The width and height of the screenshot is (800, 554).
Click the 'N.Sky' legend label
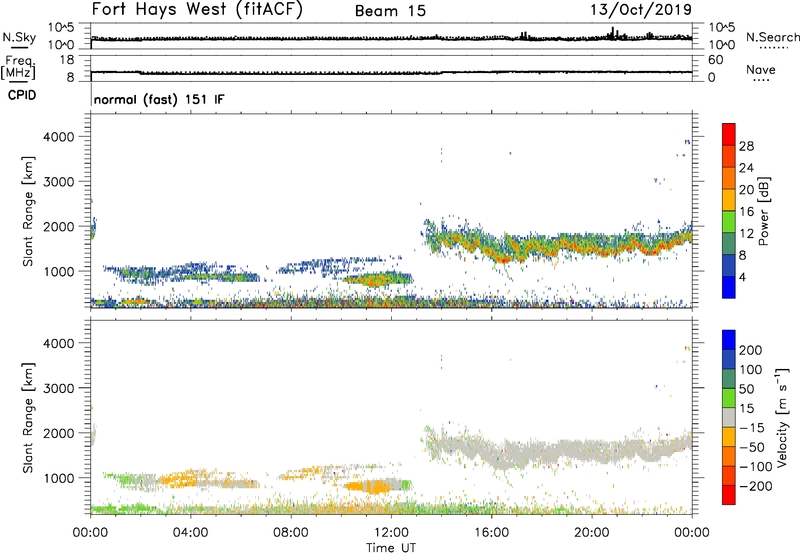(x=19, y=37)
